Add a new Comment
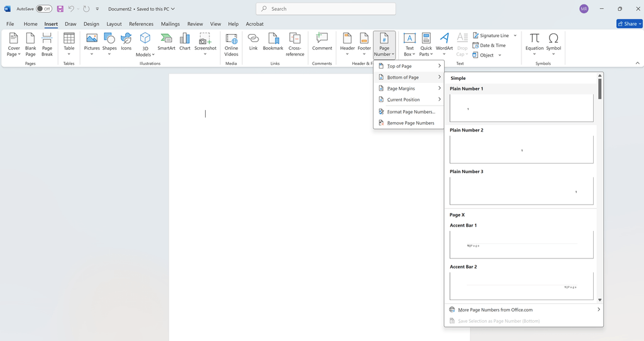644x341 pixels. tap(322, 42)
